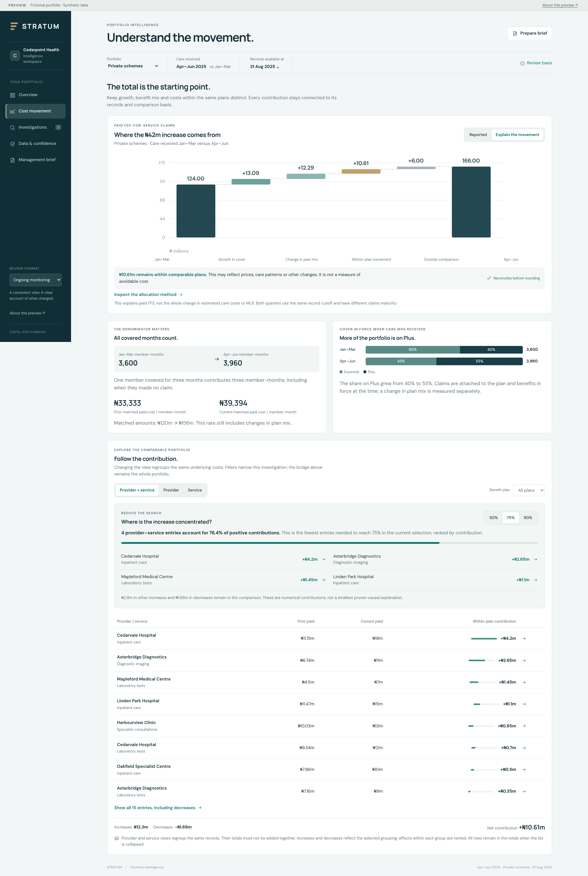
Task: Click the Prepare brief button
Action: [530, 33]
